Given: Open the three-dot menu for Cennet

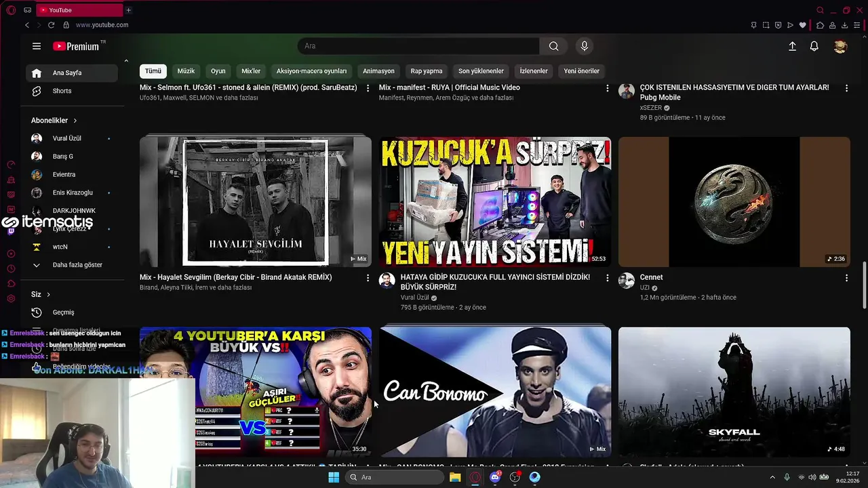Looking at the screenshot, I should point(846,278).
